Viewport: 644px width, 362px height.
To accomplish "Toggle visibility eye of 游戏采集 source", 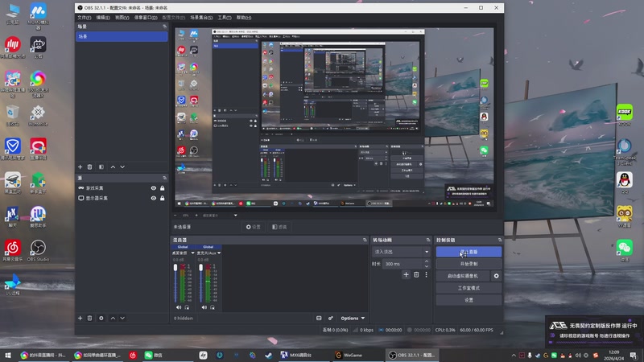I will click(x=153, y=188).
